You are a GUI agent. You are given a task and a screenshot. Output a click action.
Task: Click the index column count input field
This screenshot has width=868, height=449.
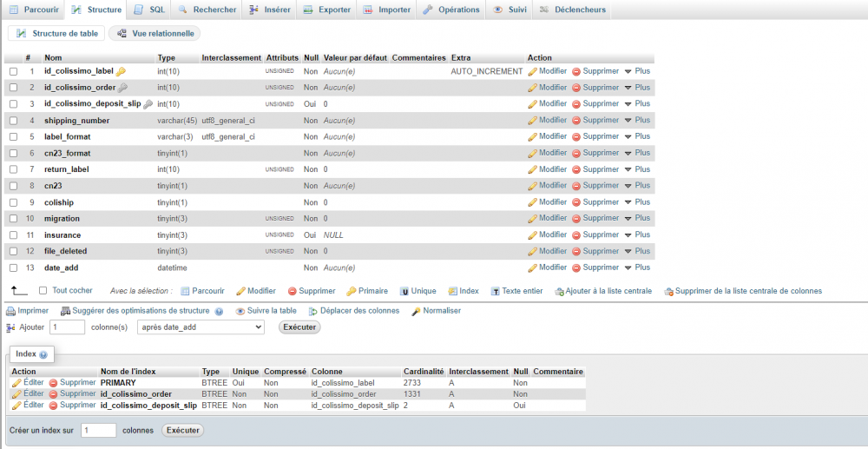pos(99,430)
